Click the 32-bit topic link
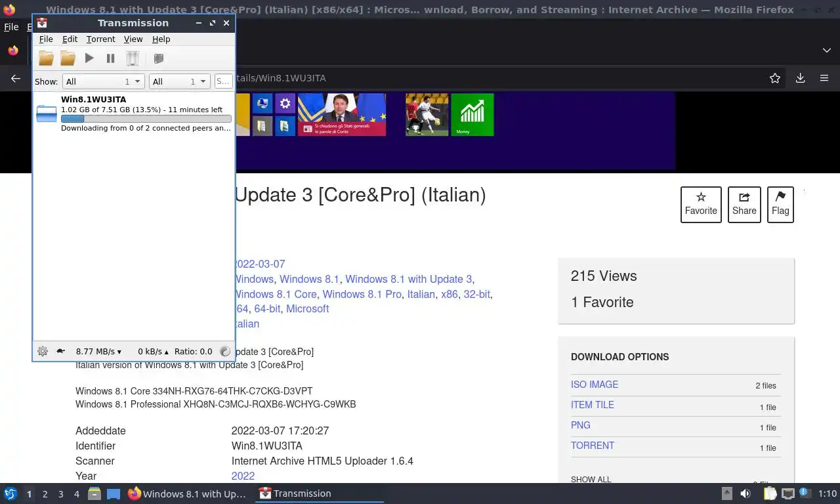 476,294
